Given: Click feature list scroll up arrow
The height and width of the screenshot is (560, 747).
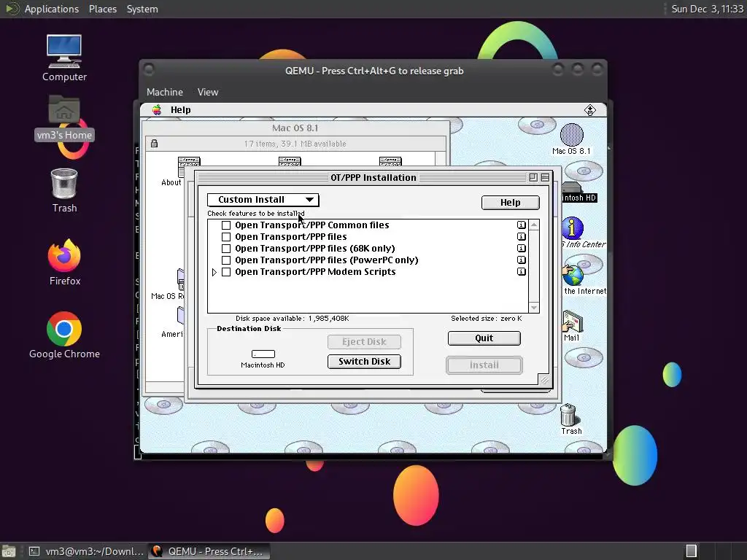Looking at the screenshot, I should [534, 225].
